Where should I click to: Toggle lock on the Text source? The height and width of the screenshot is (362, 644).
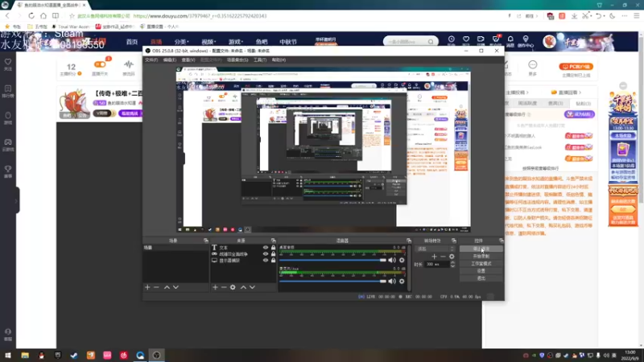[x=273, y=248]
